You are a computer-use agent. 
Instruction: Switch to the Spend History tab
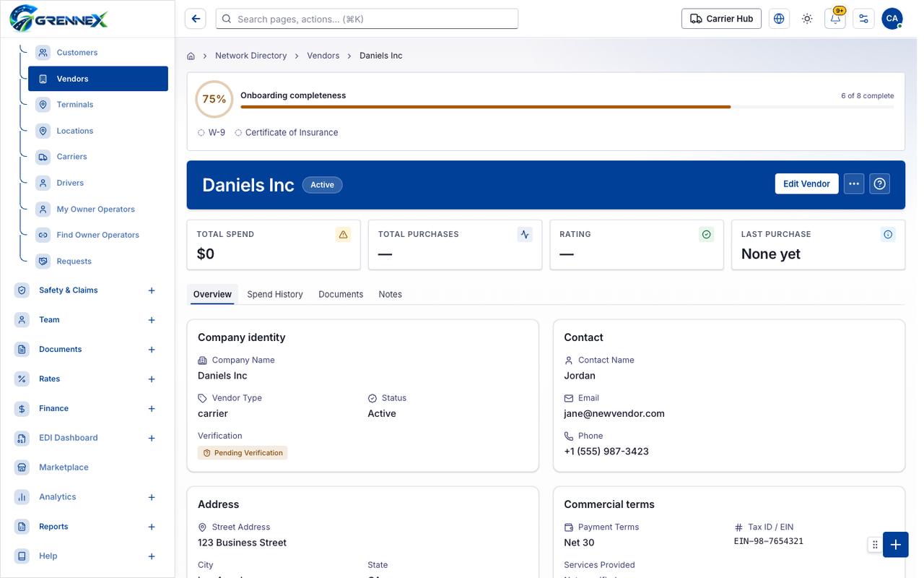[x=275, y=294]
